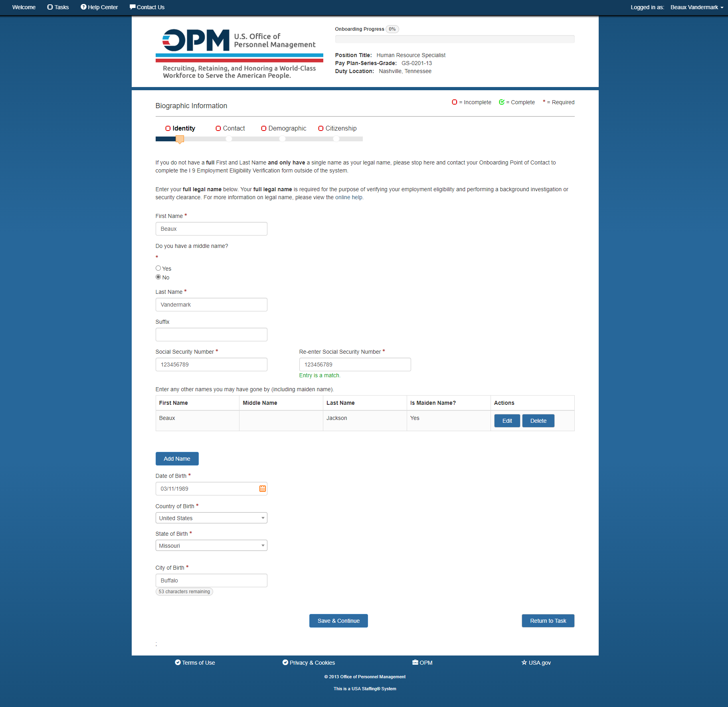Click the Contact incomplete status icon
The width and height of the screenshot is (728, 707).
coord(218,129)
